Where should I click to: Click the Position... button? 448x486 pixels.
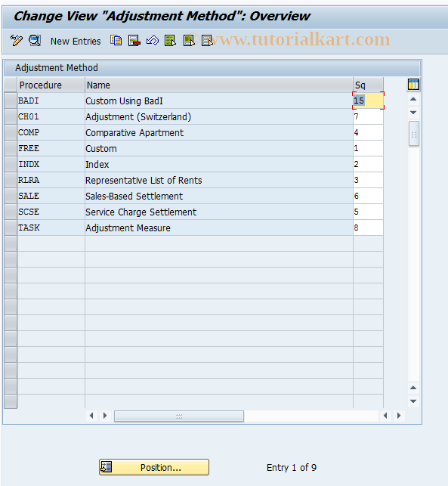point(154,467)
